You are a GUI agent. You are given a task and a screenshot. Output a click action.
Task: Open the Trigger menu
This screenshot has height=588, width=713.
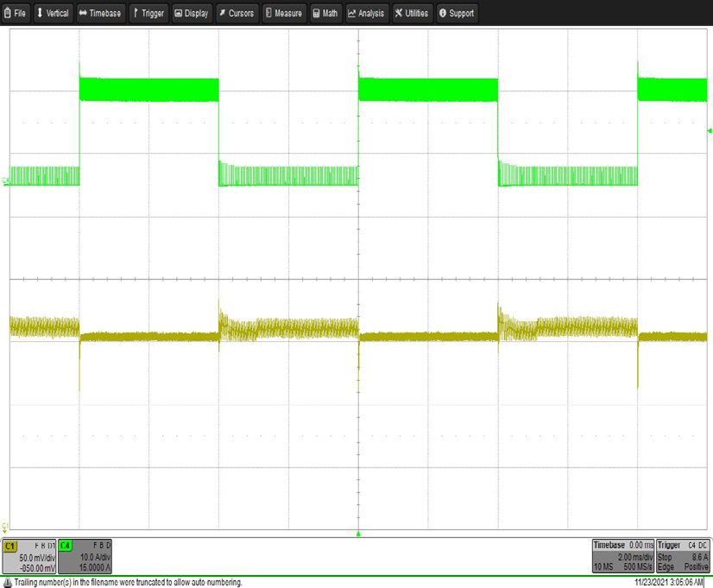(148, 13)
